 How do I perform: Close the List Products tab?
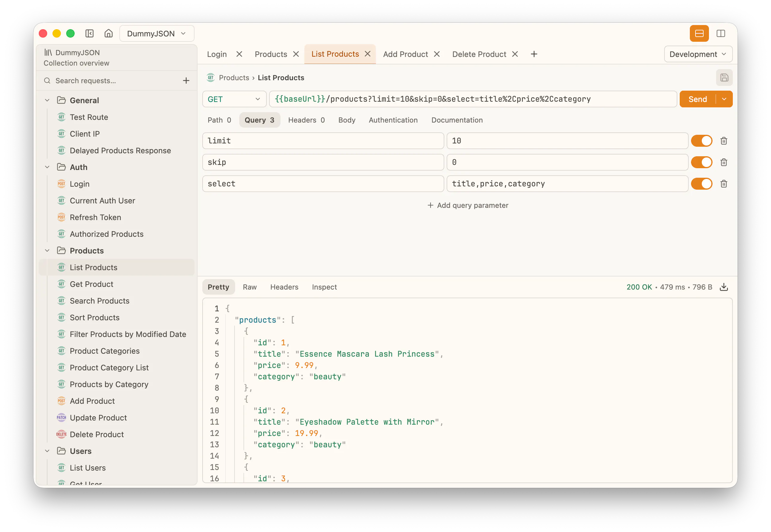pos(368,54)
